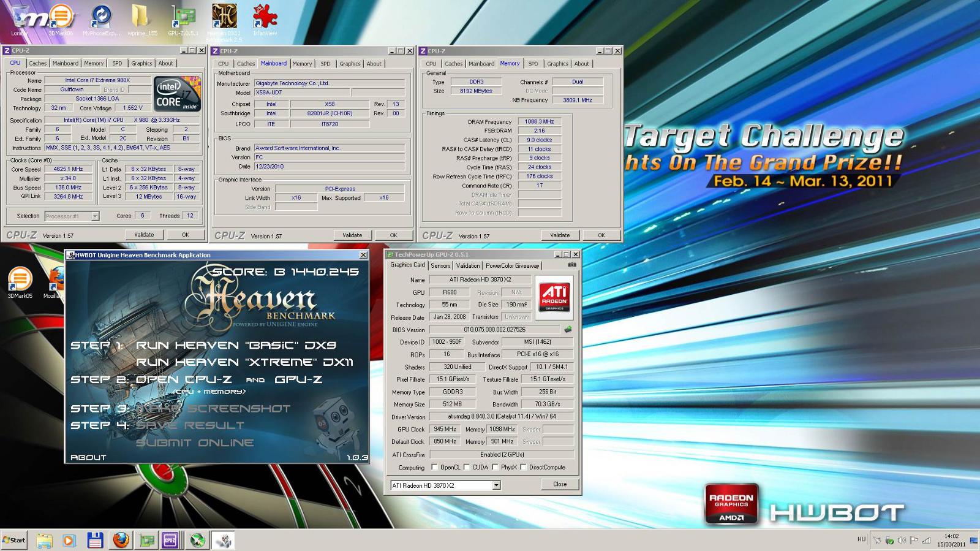Switch to CPU-Z from the taskbar

point(170,541)
